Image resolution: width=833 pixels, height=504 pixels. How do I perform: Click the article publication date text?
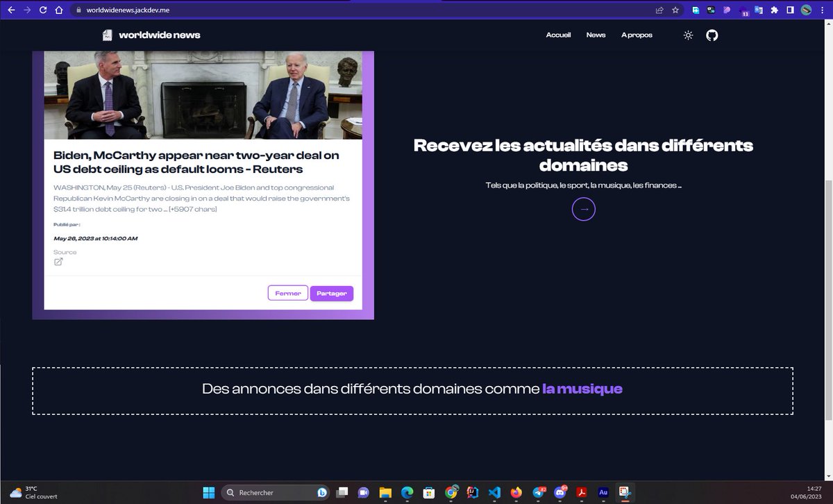click(95, 239)
